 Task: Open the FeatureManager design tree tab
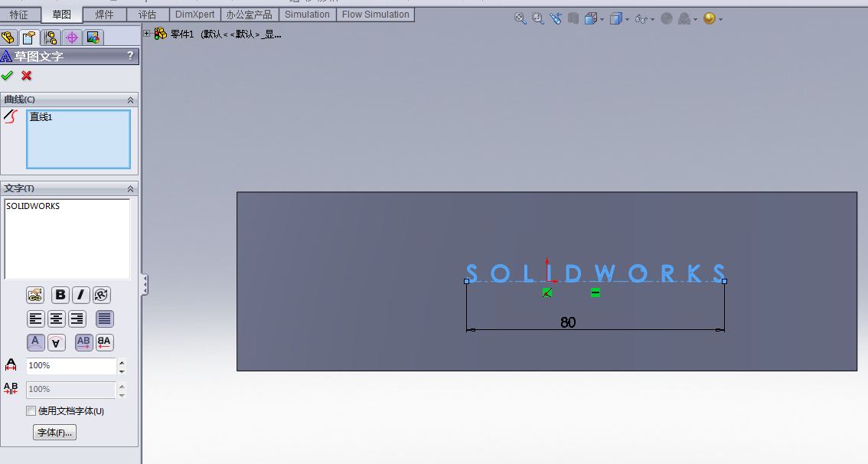click(8, 37)
